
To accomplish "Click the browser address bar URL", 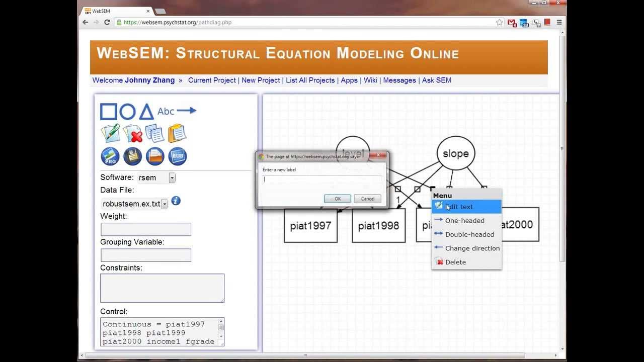I will click(178, 22).
